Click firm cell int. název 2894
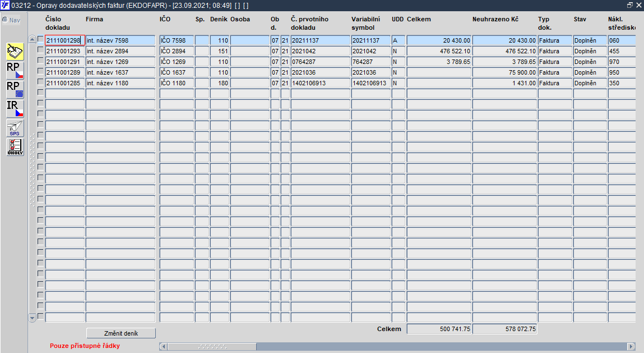The width and height of the screenshot is (644, 353). (x=121, y=51)
